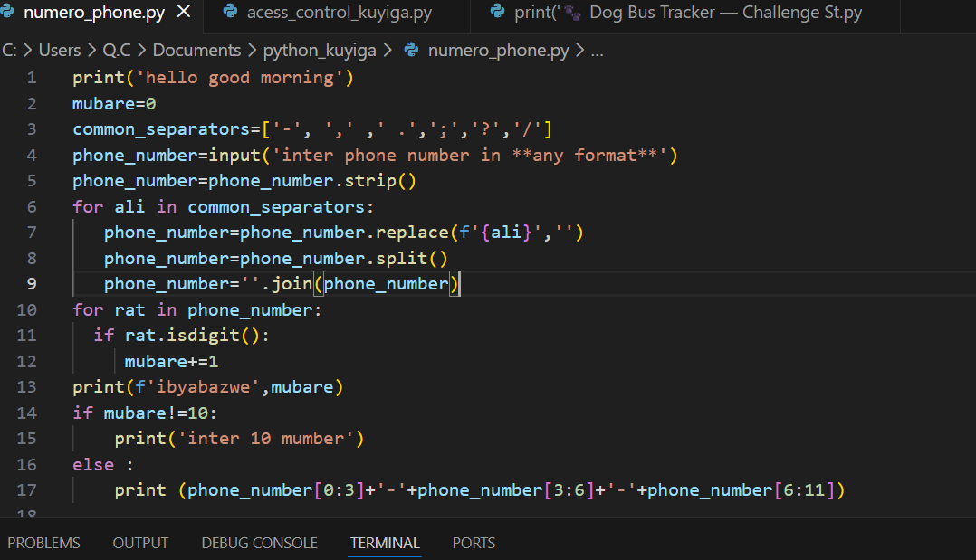The image size is (976, 560).
Task: Click line number 17 in the gutter
Action: pyautogui.click(x=26, y=491)
